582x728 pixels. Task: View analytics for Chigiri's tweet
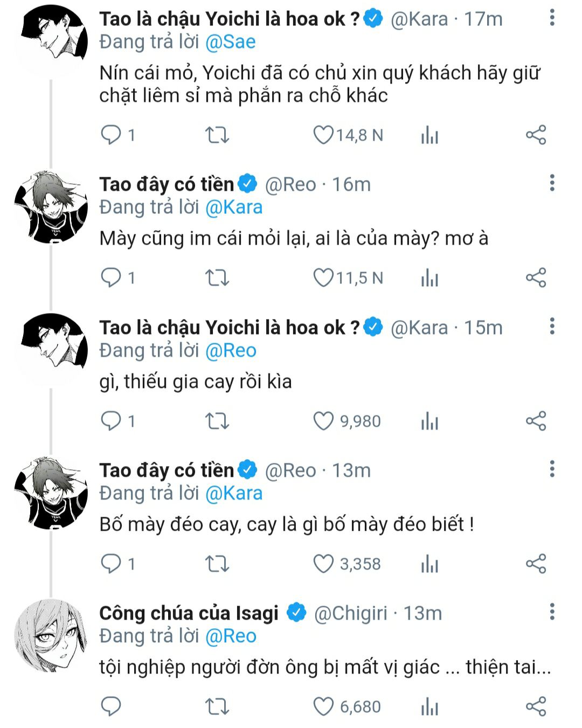point(429,706)
